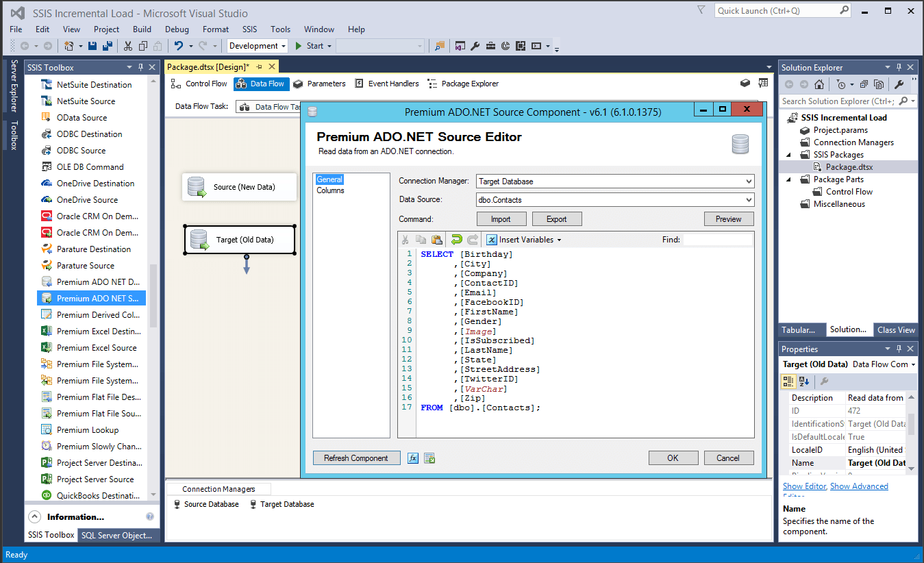Select Premium ADO NET Source in toolbox

[x=91, y=299]
